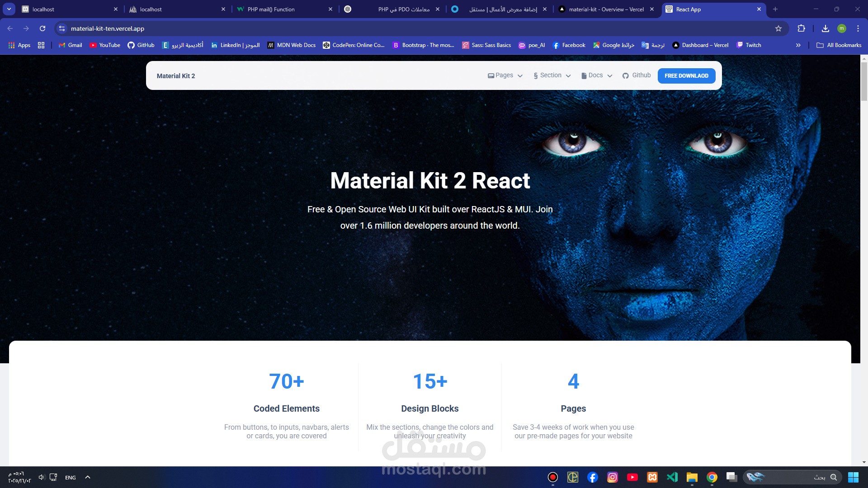Viewport: 868px width, 488px height.
Task: Open the Dashboard – Vercel bookmark
Action: coord(701,45)
